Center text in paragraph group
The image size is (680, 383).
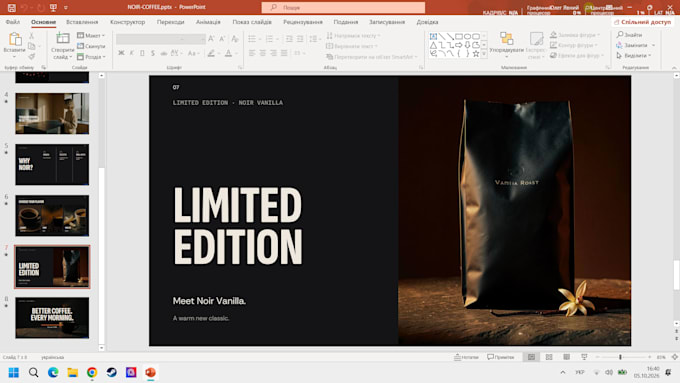[263, 53]
